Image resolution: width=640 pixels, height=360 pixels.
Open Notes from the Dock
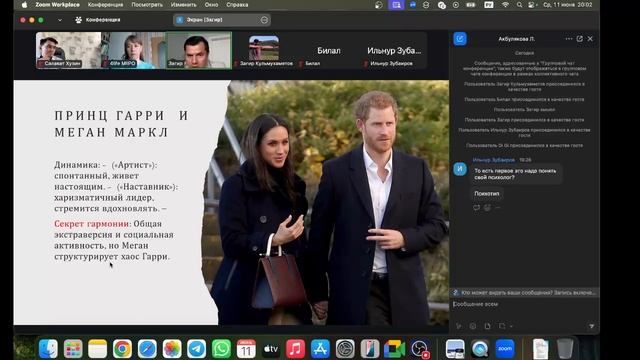[x=98, y=349]
